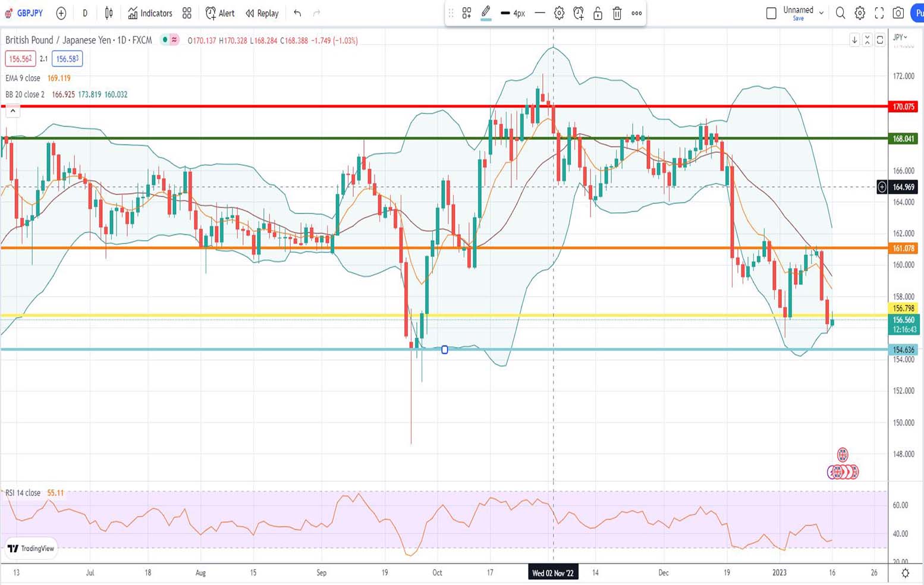Open the line color pencil swatch

point(486,12)
